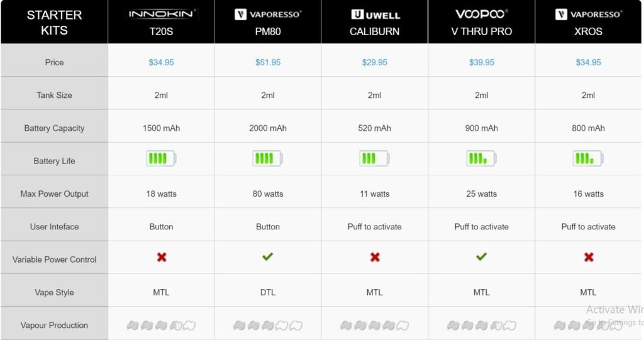
Task: Click the Caliburn battery life icon
Action: [375, 158]
